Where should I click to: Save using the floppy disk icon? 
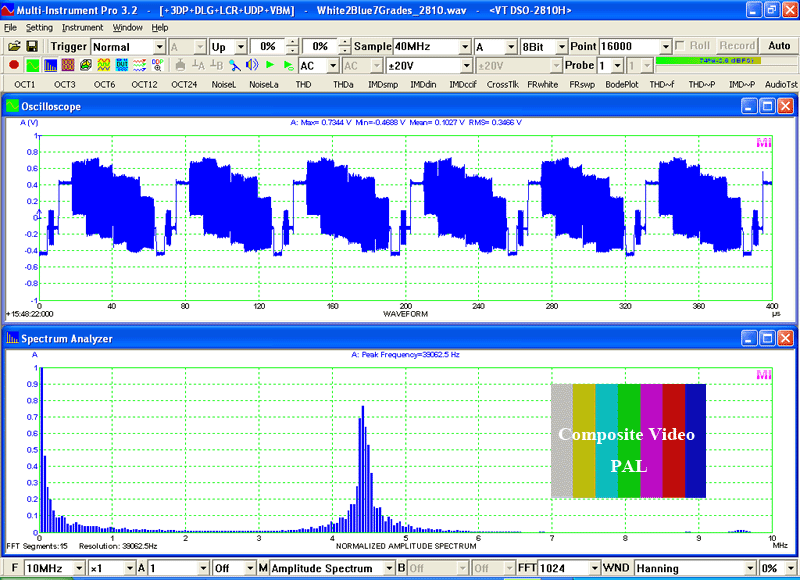pyautogui.click(x=32, y=46)
